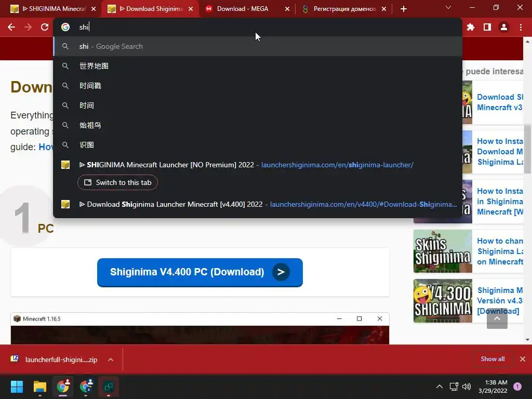The image size is (532, 399).
Task: Click the browser Back arrow
Action: point(11,27)
